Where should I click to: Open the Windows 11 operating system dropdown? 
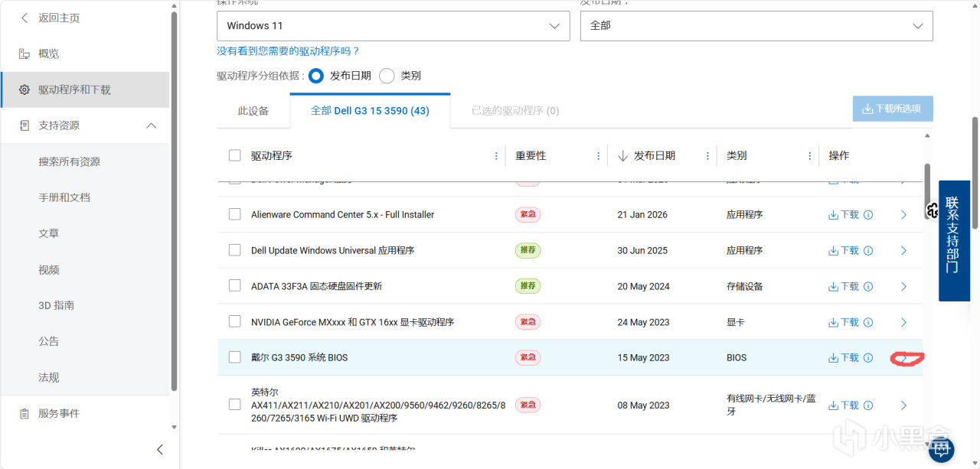click(394, 25)
